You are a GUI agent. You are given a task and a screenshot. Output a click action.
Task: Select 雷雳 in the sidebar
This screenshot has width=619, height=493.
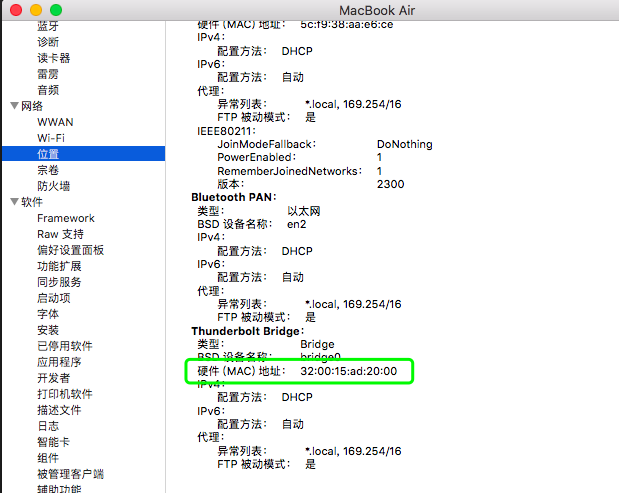pos(48,74)
